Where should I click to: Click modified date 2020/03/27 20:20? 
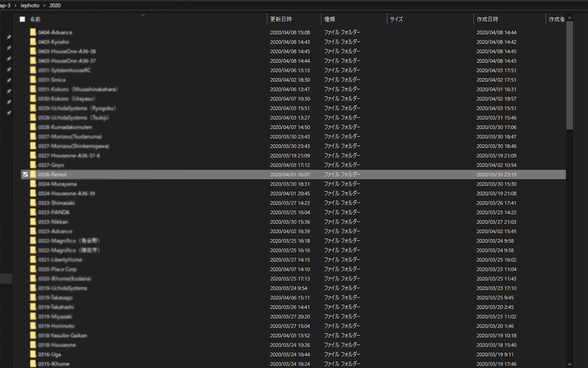pos(290,316)
